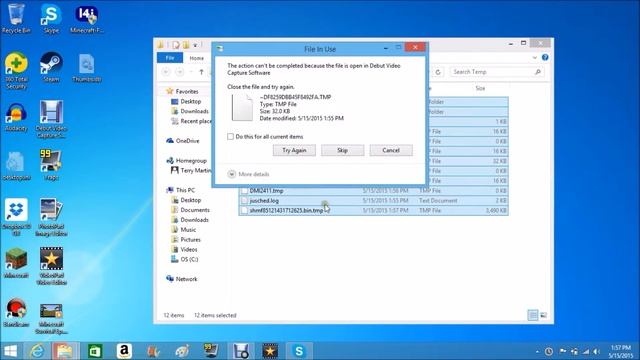Screen dimensions: 640x360
Task: Click the Skip button
Action: coord(342,150)
